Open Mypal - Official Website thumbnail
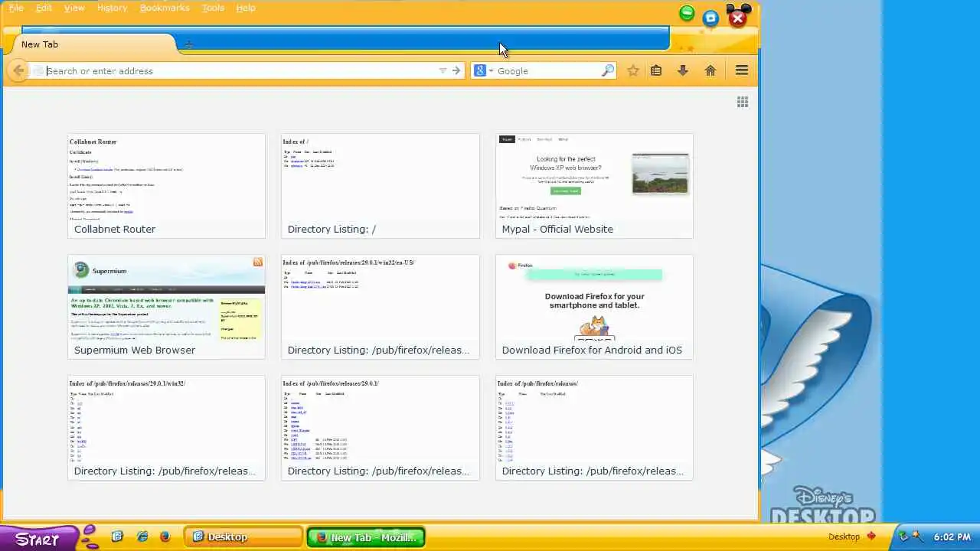980x551 pixels. click(x=594, y=186)
